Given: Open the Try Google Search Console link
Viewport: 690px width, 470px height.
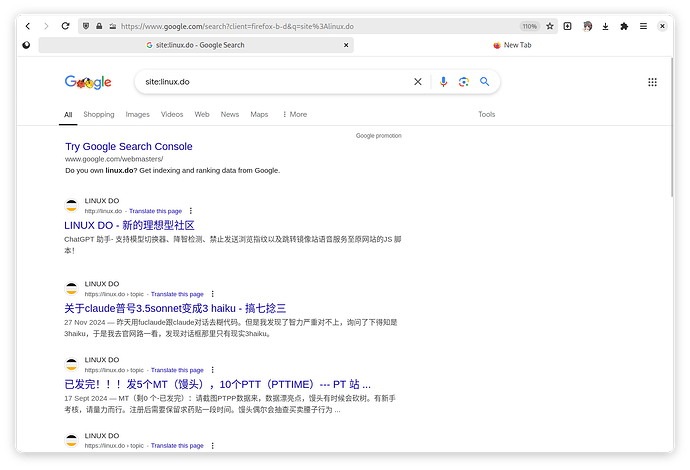Looking at the screenshot, I should pos(128,147).
